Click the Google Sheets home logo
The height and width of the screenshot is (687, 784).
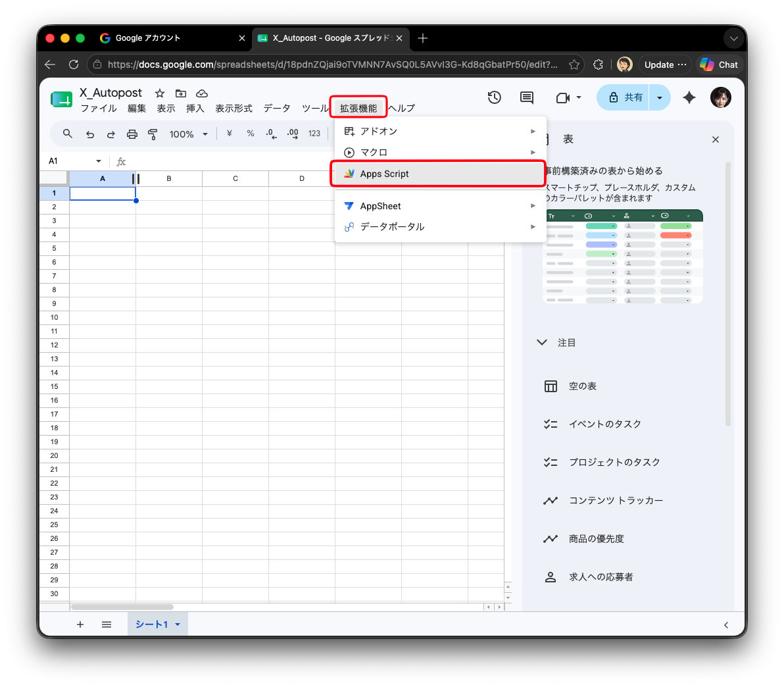[62, 99]
